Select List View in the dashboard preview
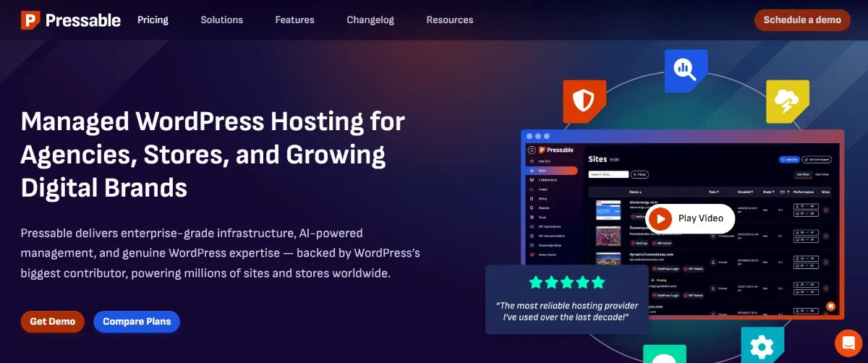868x363 pixels. (x=802, y=174)
